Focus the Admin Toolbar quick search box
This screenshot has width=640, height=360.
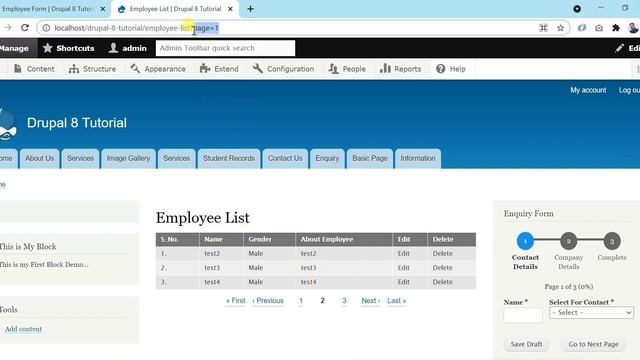tap(225, 48)
